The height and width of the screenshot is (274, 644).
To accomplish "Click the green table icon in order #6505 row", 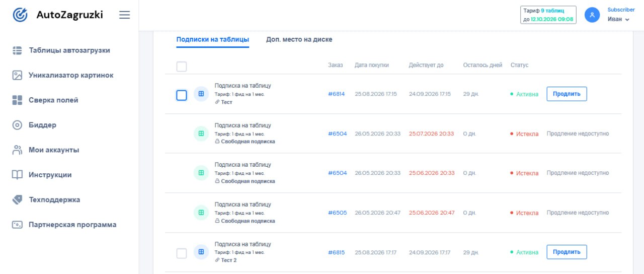I will 201,213.
